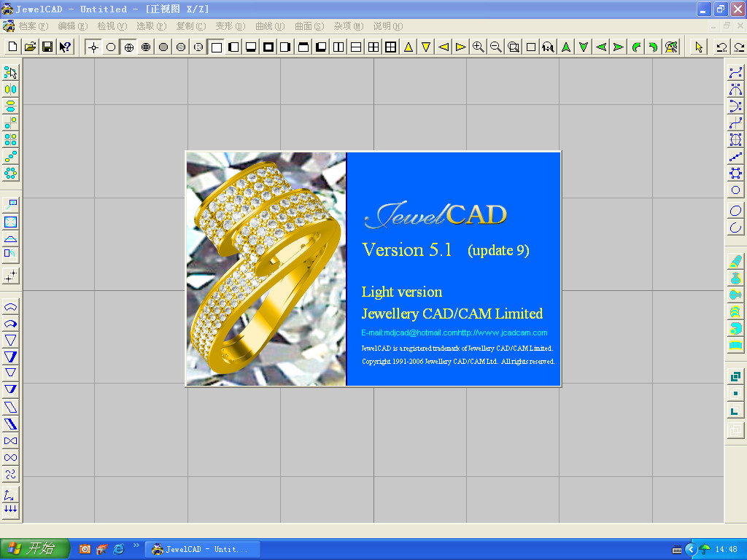Open the 检视(V) view menu

tap(112, 26)
